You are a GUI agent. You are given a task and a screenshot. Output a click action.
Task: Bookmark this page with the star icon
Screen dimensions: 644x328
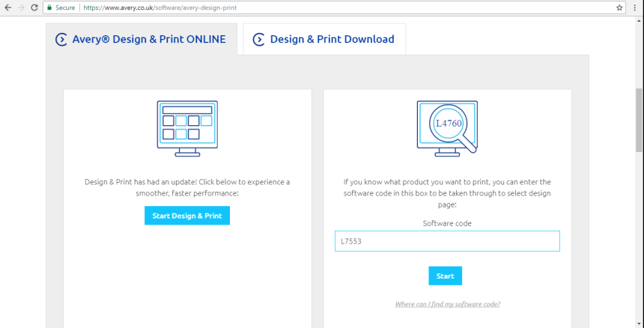point(619,7)
